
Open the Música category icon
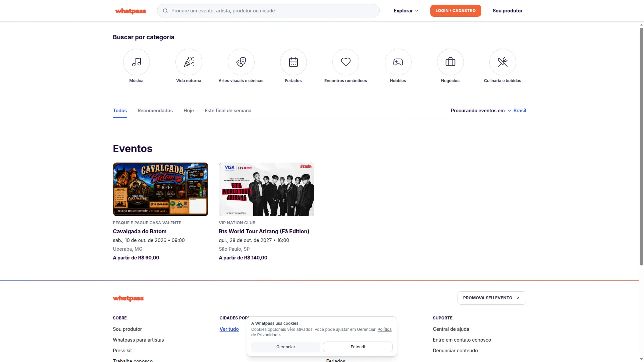tap(136, 62)
